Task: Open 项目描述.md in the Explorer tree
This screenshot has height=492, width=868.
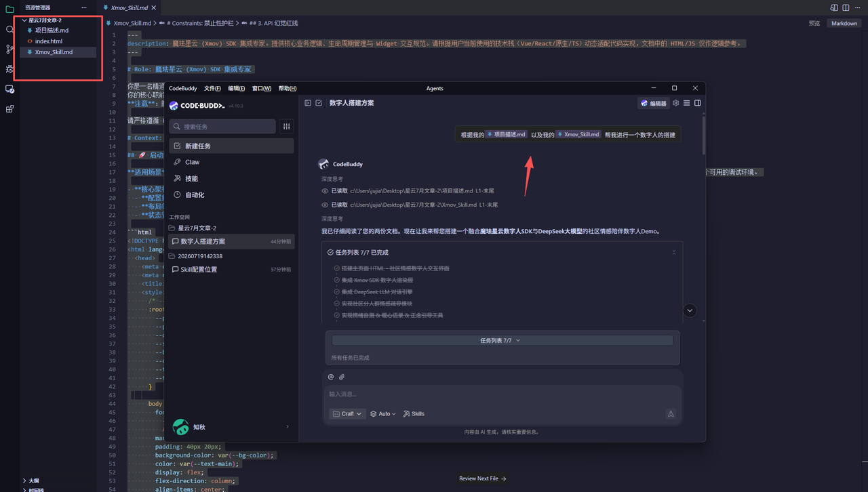Action: (x=52, y=30)
